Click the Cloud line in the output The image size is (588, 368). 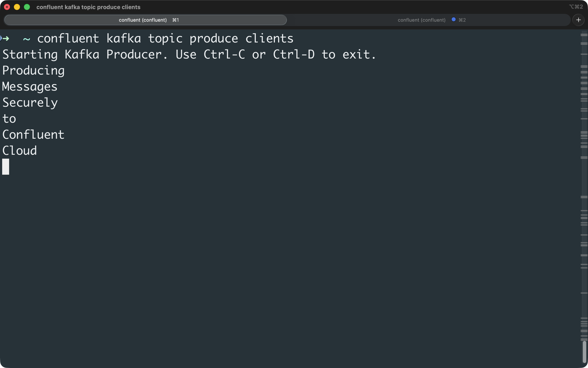(x=20, y=150)
